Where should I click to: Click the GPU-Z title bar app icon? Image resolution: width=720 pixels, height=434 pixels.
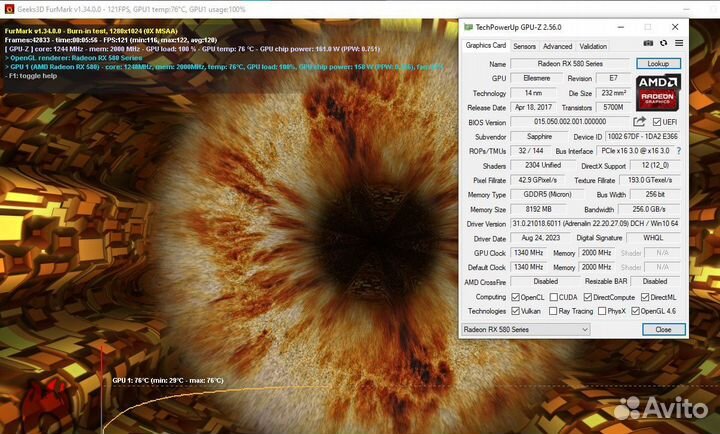(x=468, y=27)
